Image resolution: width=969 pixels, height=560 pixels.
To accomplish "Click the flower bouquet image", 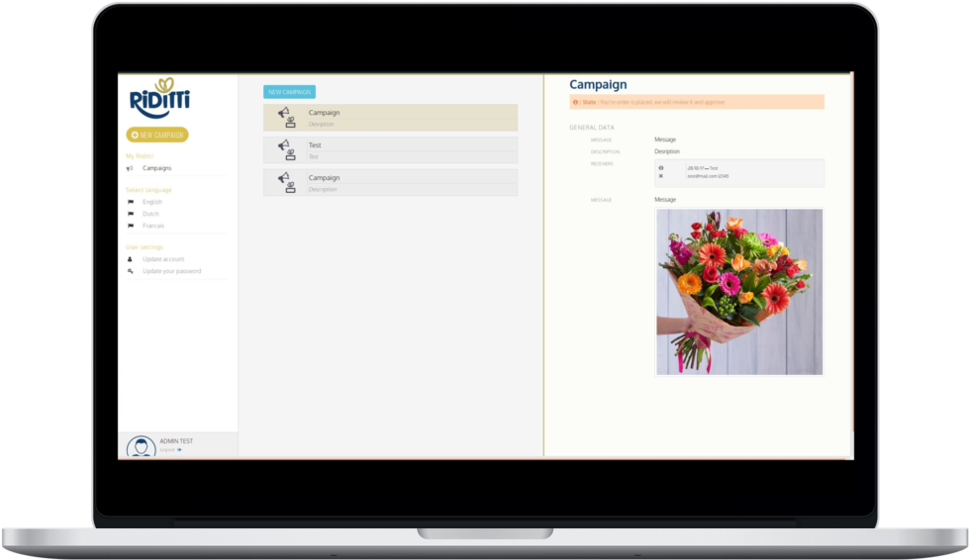I will coord(739,291).
